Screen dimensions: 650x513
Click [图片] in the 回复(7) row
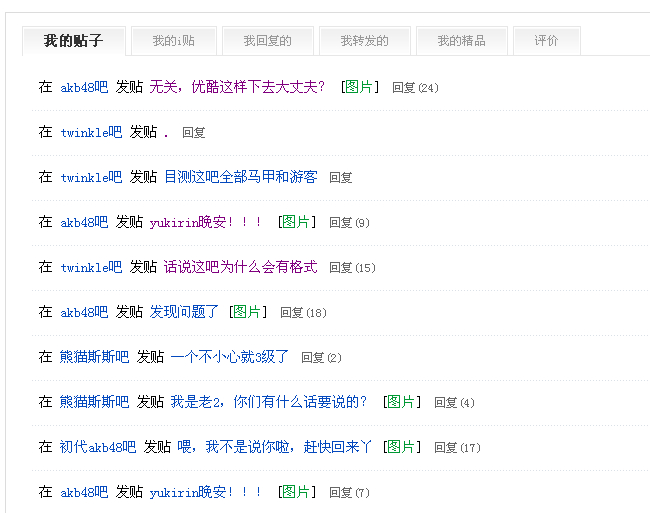point(297,492)
